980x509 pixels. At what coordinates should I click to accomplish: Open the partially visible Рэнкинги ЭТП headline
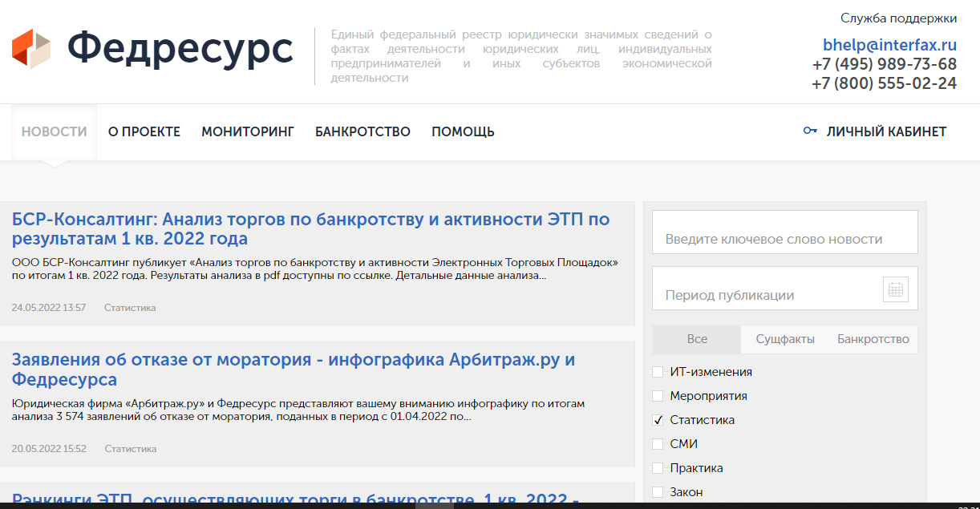pyautogui.click(x=295, y=499)
